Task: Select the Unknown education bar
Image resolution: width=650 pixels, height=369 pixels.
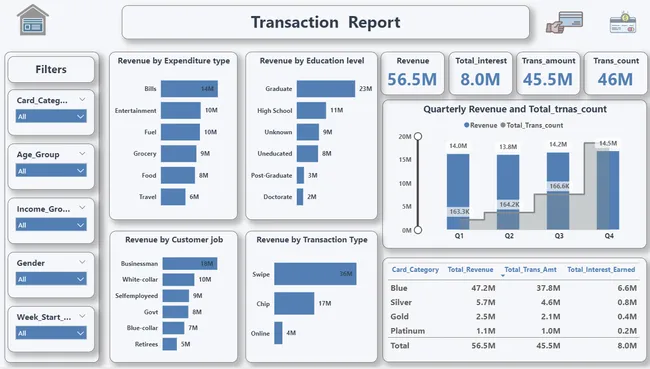Action: [x=308, y=132]
